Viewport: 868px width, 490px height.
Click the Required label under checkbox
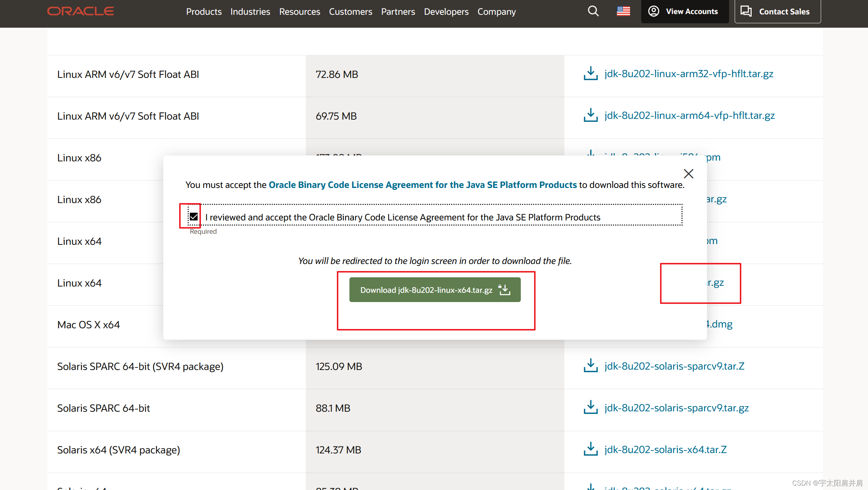[203, 232]
